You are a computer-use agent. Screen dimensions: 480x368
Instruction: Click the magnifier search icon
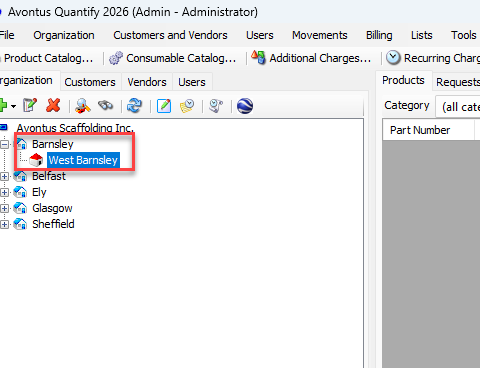tap(83, 106)
